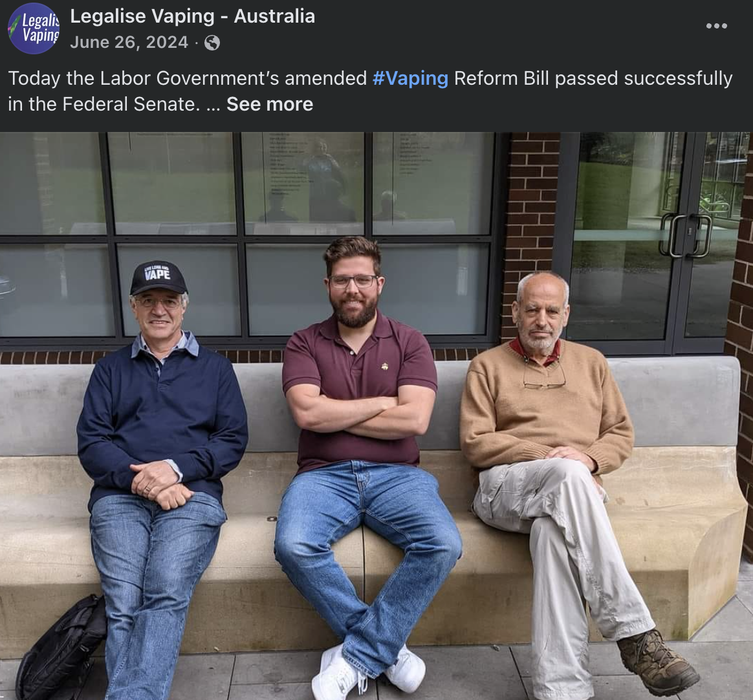Image resolution: width=753 pixels, height=700 pixels.
Task: Click the black VAPE cap in photo
Action: pyautogui.click(x=158, y=278)
